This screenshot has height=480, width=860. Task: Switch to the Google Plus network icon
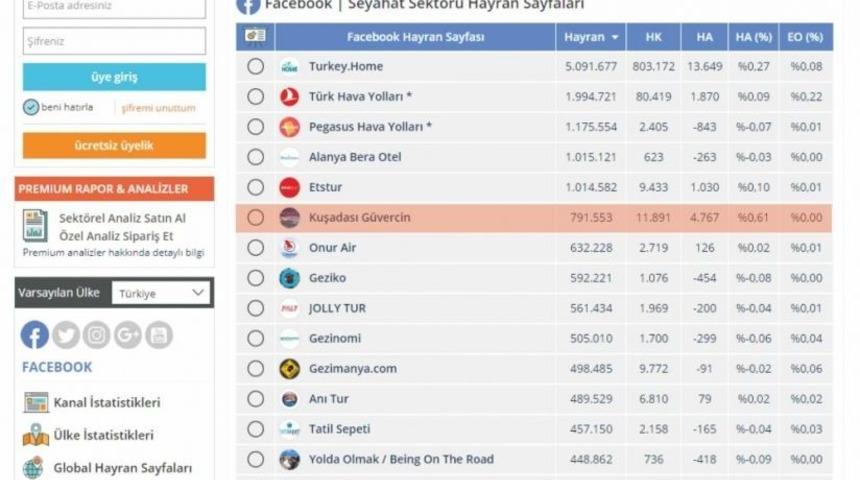click(128, 335)
